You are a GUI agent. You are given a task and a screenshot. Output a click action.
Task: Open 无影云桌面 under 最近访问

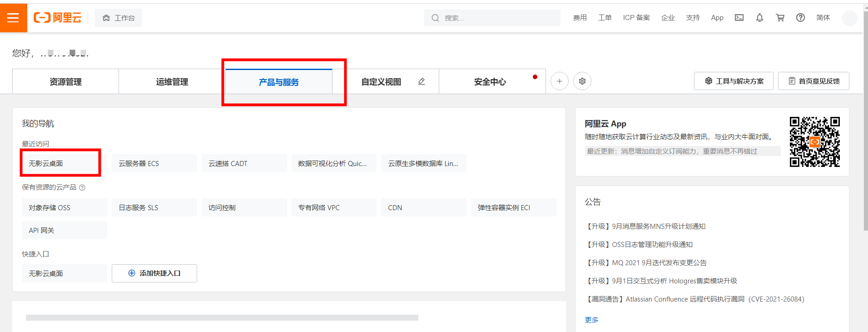64,163
